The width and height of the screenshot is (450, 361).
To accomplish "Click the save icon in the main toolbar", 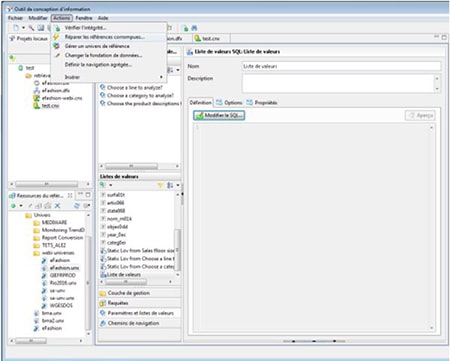I will coord(40,28).
